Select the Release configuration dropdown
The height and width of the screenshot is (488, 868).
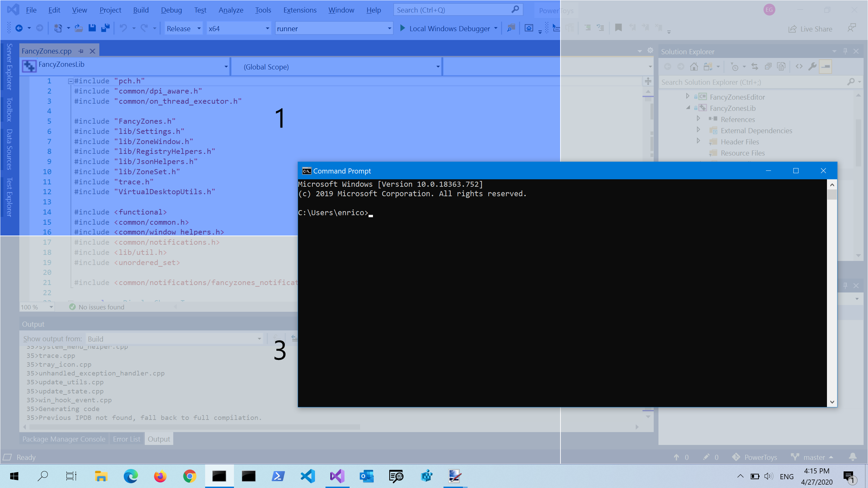183,28
